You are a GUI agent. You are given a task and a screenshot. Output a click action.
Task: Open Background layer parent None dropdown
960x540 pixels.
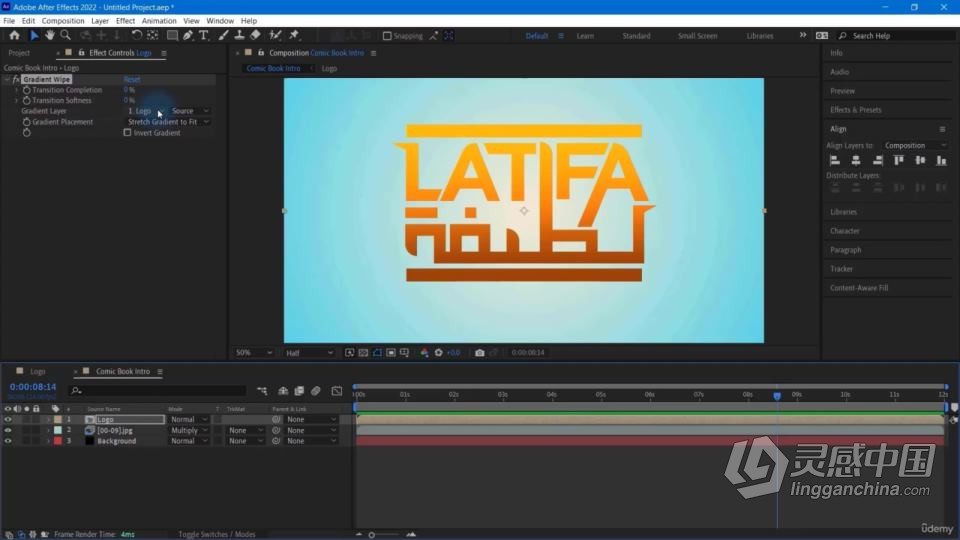click(312, 441)
